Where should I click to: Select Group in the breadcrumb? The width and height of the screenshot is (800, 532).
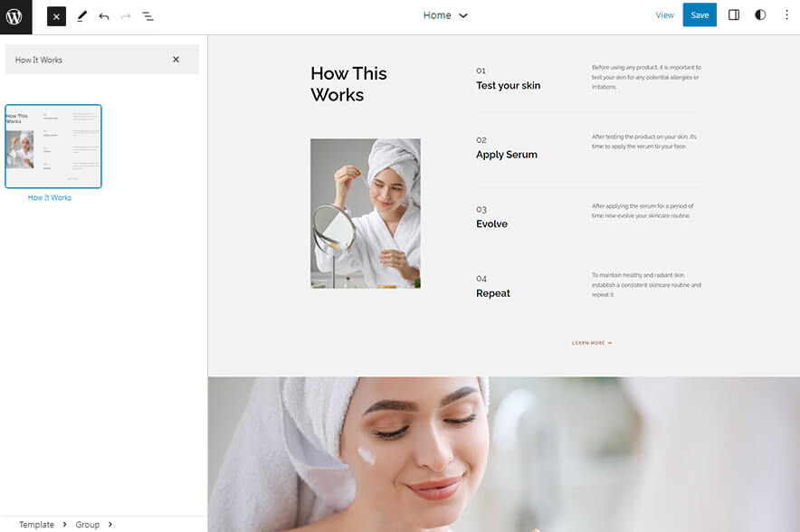87,525
